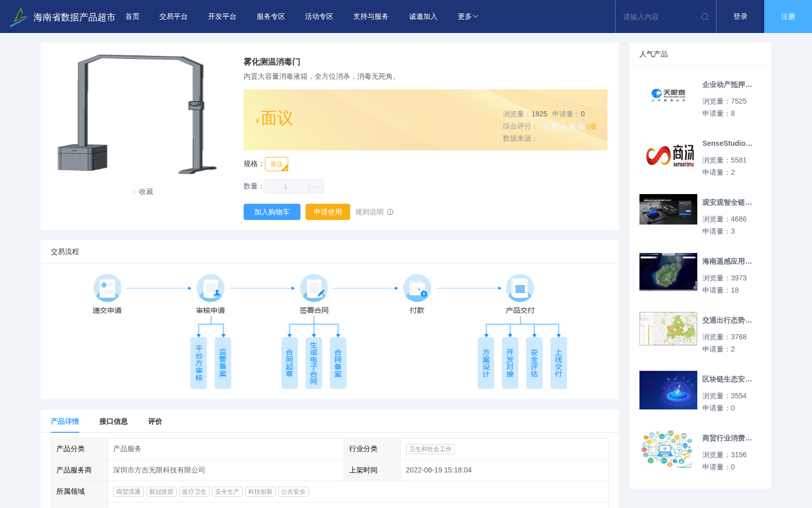Click the 合同起草 sub-step box
This screenshot has width=812, height=508.
click(289, 363)
